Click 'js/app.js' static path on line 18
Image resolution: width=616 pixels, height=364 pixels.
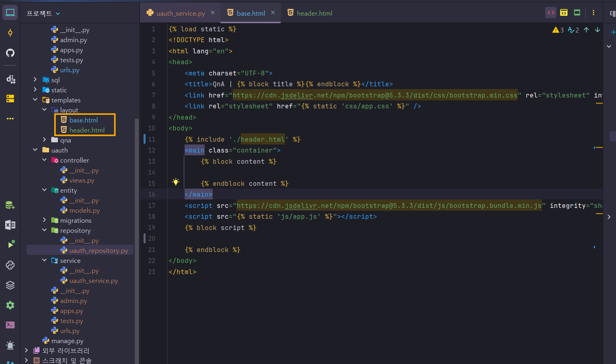click(x=299, y=216)
